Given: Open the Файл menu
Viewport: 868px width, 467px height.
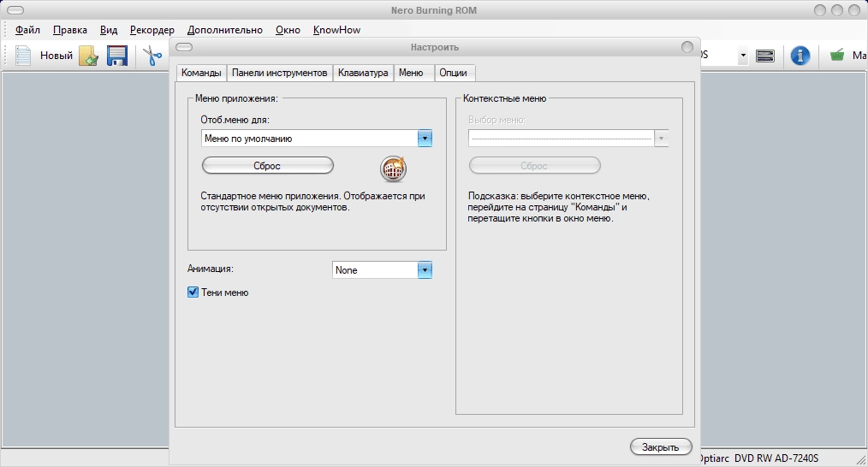Looking at the screenshot, I should point(27,30).
